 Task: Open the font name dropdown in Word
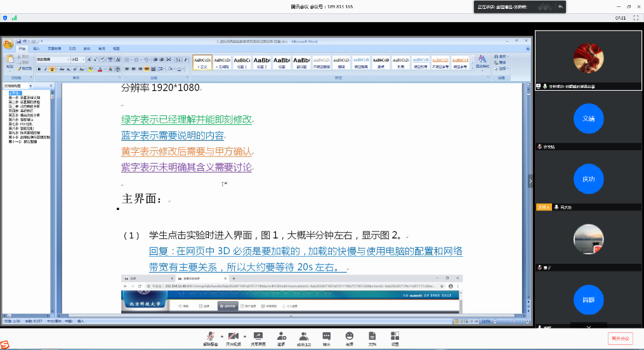[67, 60]
